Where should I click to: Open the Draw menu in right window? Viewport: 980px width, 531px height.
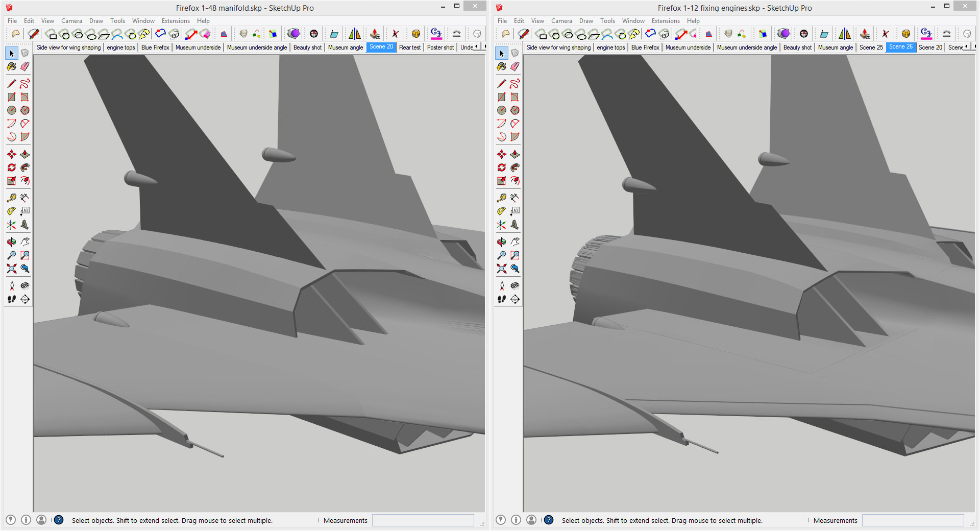(586, 21)
